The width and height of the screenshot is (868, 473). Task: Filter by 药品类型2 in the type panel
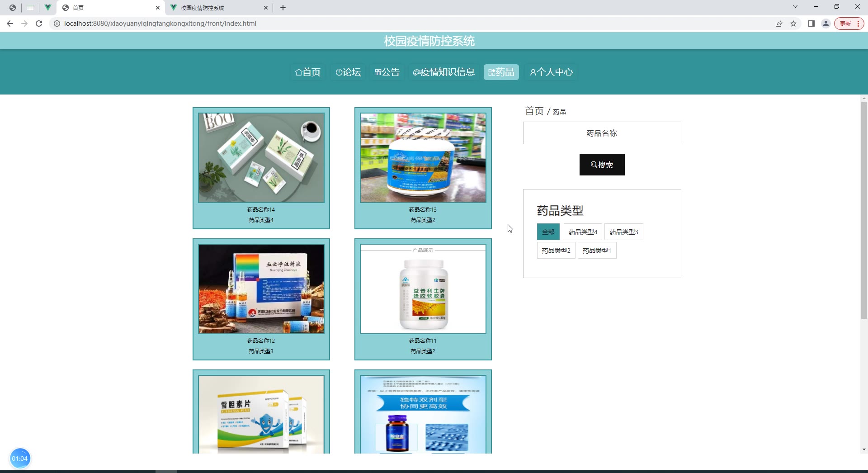pos(556,251)
